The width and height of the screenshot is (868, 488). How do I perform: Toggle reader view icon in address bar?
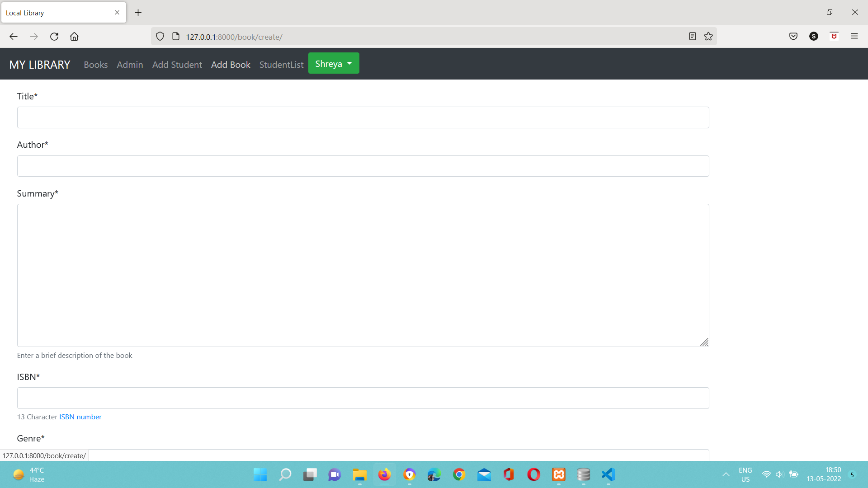click(692, 37)
